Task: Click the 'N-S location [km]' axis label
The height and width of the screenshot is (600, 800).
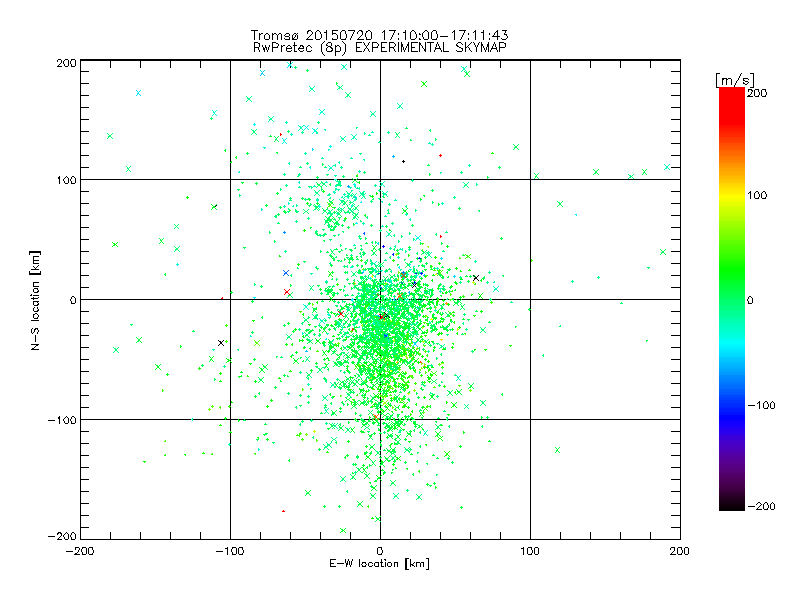Action: (x=35, y=300)
